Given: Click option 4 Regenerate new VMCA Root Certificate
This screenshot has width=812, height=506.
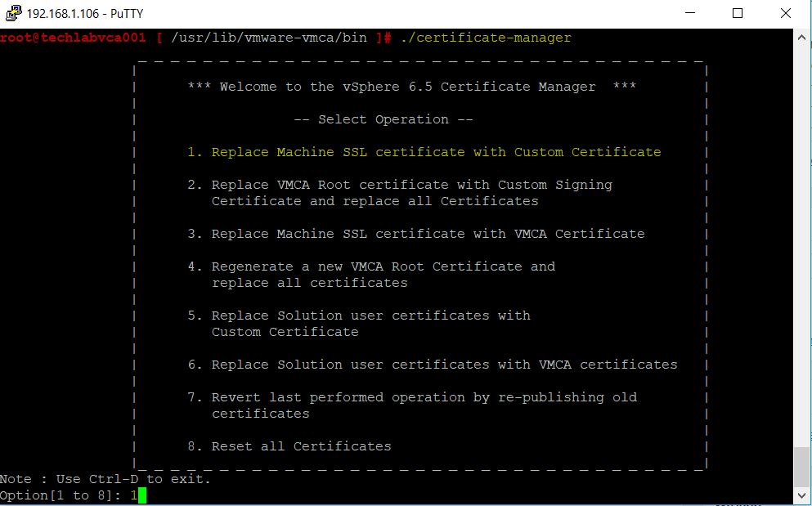Looking at the screenshot, I should pos(371,266).
